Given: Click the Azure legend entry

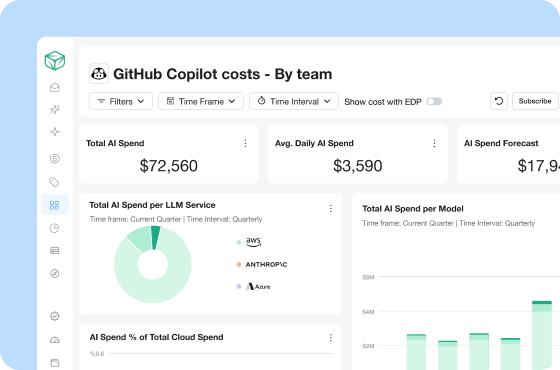Looking at the screenshot, I should [254, 286].
